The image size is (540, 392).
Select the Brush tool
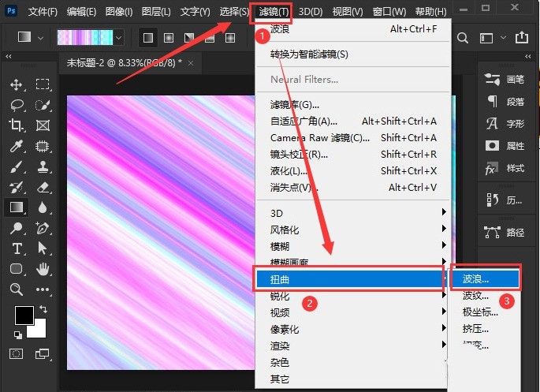click(17, 166)
